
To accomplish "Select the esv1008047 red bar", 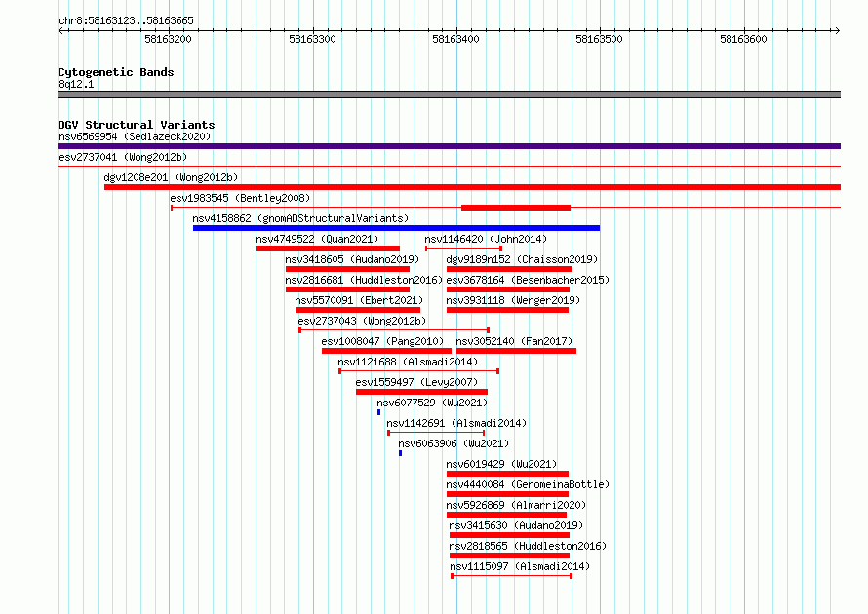I will tap(386, 351).
